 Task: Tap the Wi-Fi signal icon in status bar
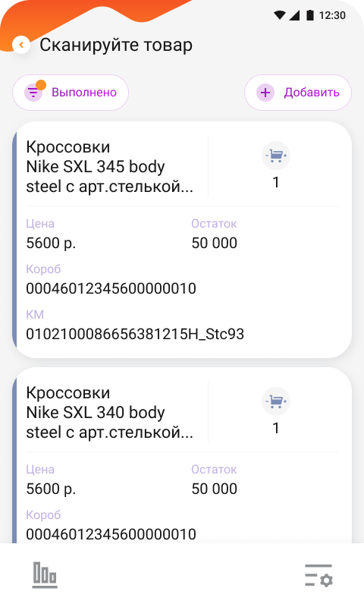tap(279, 15)
